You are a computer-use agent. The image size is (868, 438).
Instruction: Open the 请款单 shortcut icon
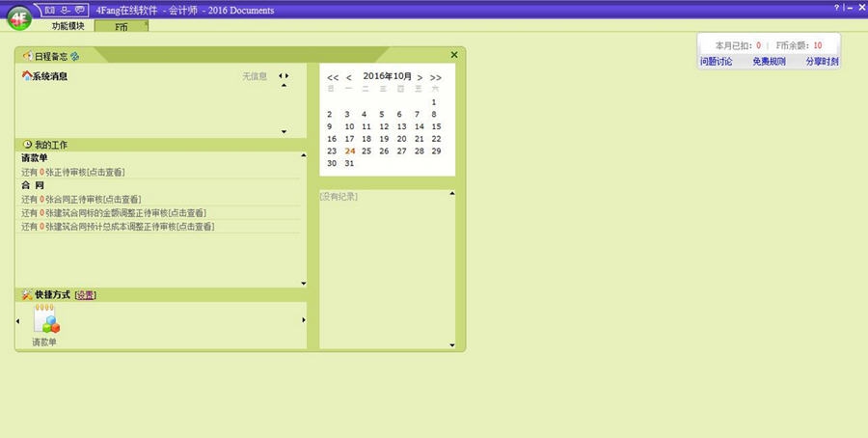(x=45, y=320)
